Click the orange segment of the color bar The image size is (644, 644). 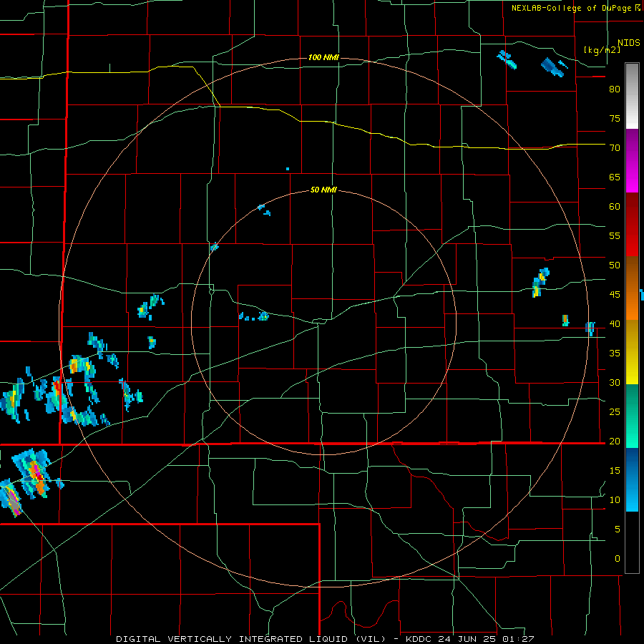coord(632,303)
